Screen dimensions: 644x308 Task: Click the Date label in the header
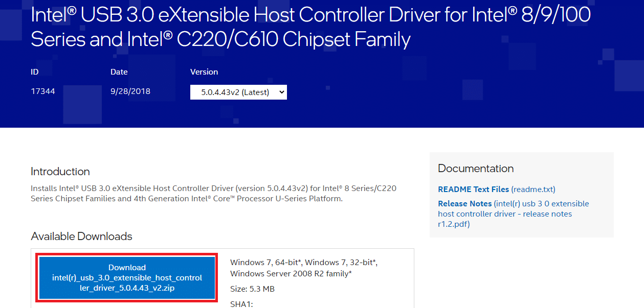(x=119, y=72)
